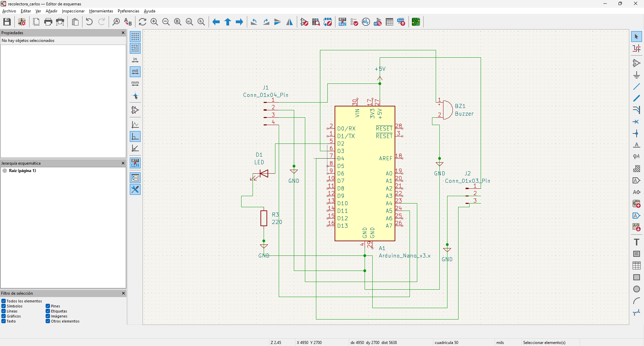Close the Propiedades panel
Screen dimensions: 644x346
click(x=123, y=33)
